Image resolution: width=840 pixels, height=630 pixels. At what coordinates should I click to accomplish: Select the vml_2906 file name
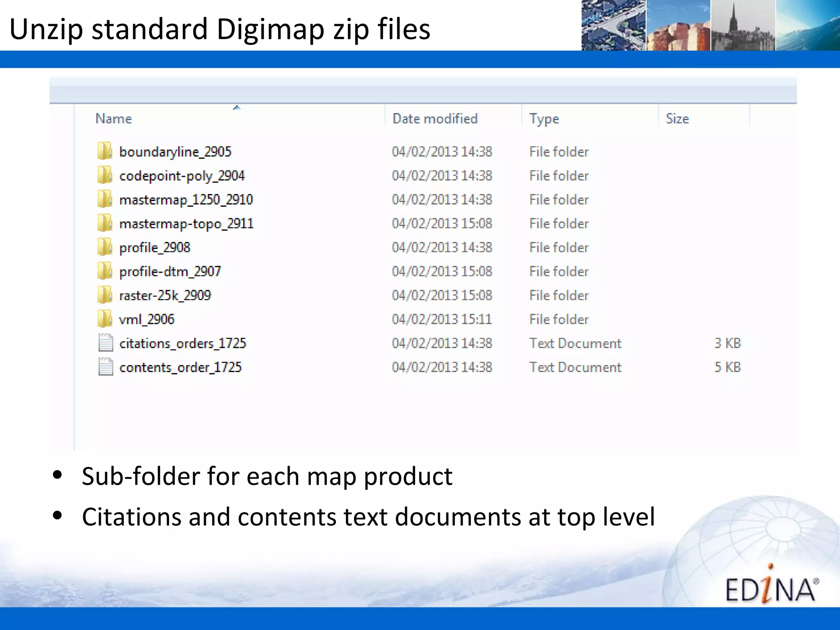(147, 319)
